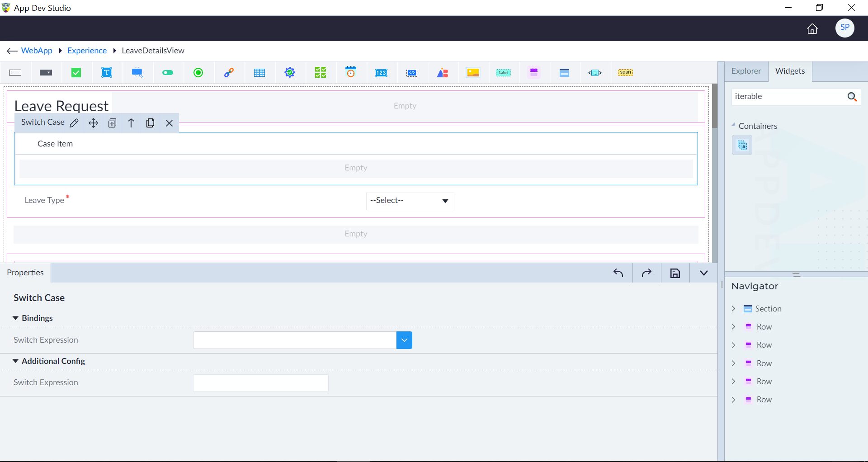The width and height of the screenshot is (868, 462).
Task: Select parent of Switch Case with up arrow
Action: [131, 123]
